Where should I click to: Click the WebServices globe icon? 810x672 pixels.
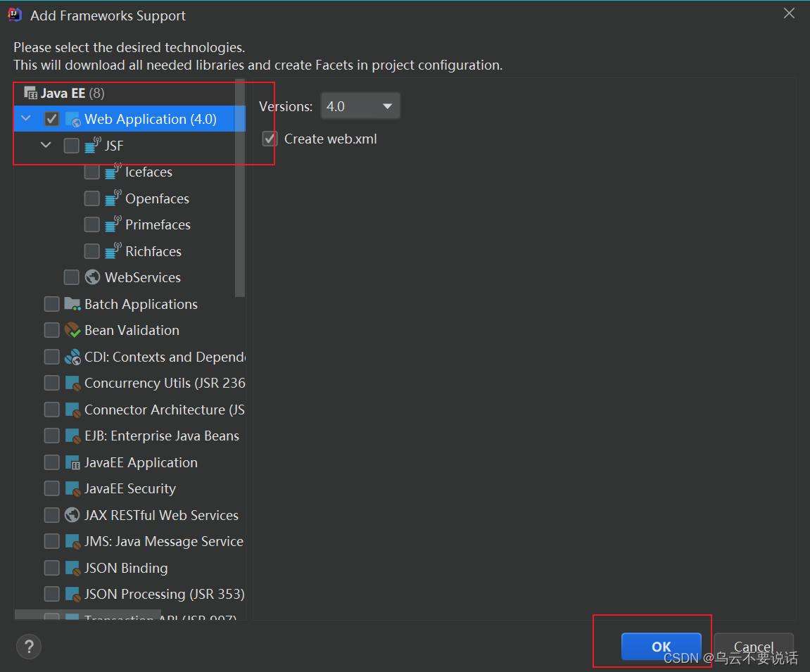(92, 277)
